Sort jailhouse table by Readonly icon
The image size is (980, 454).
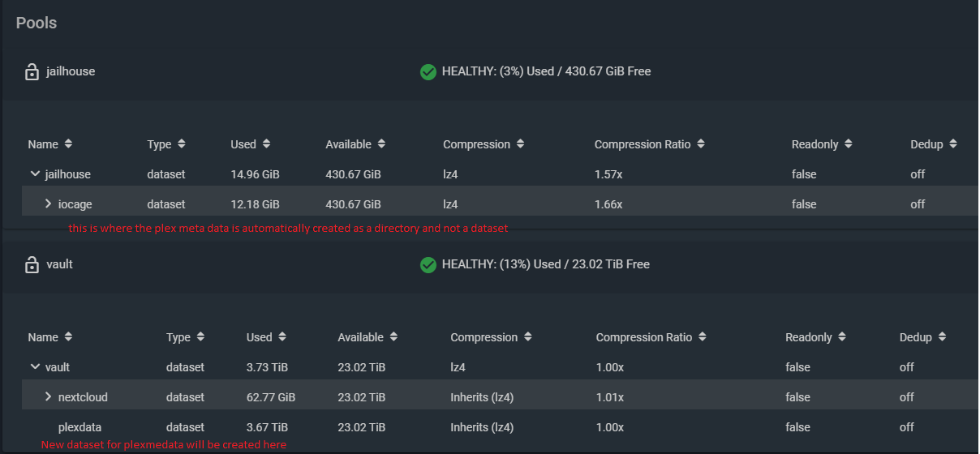[x=848, y=144]
